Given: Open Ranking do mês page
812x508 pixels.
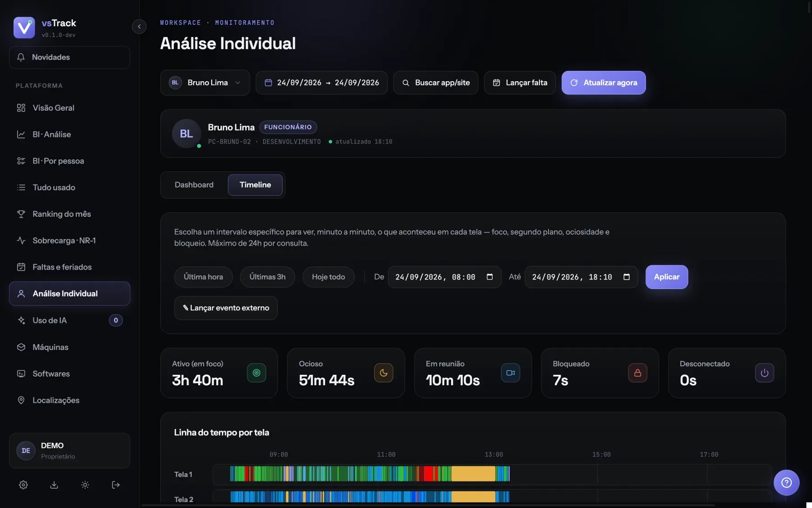Looking at the screenshot, I should tap(69, 214).
